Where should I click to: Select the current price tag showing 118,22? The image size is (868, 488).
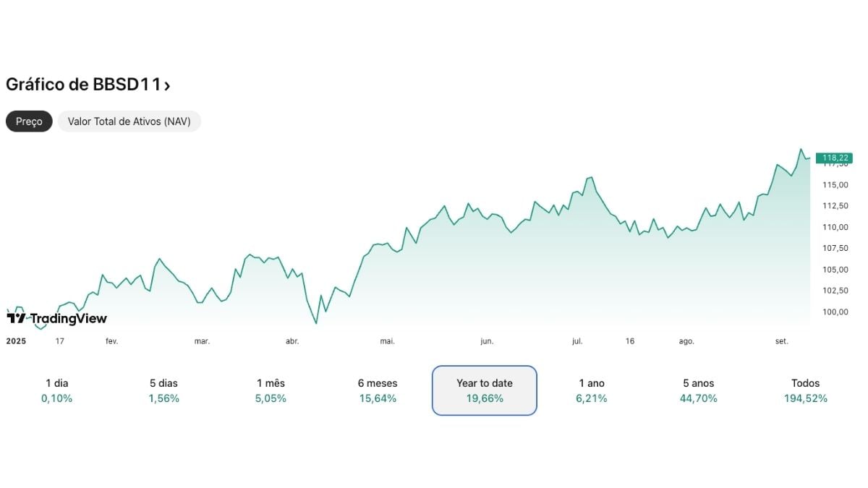[835, 158]
